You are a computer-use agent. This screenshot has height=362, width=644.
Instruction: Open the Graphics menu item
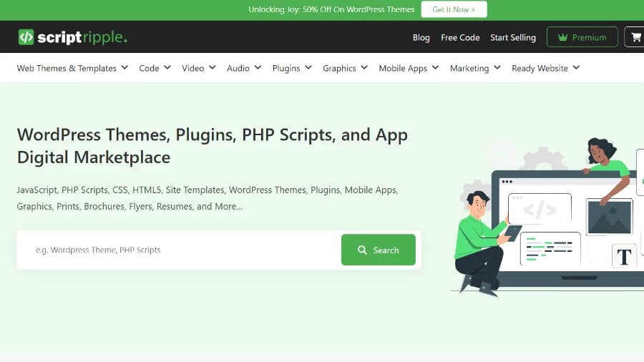(339, 68)
